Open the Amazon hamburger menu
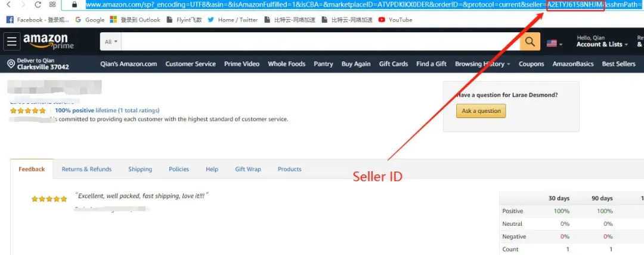Image resolution: width=644 pixels, height=255 pixels. 11,42
